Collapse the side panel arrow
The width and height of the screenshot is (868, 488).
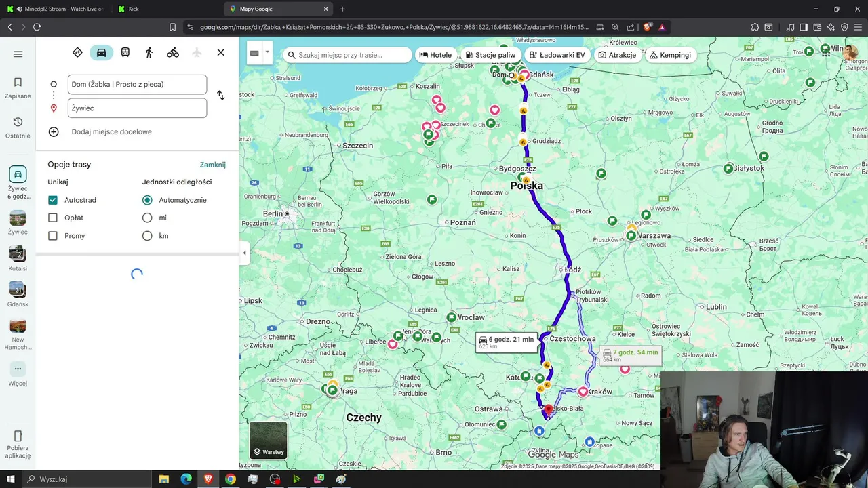click(x=244, y=253)
